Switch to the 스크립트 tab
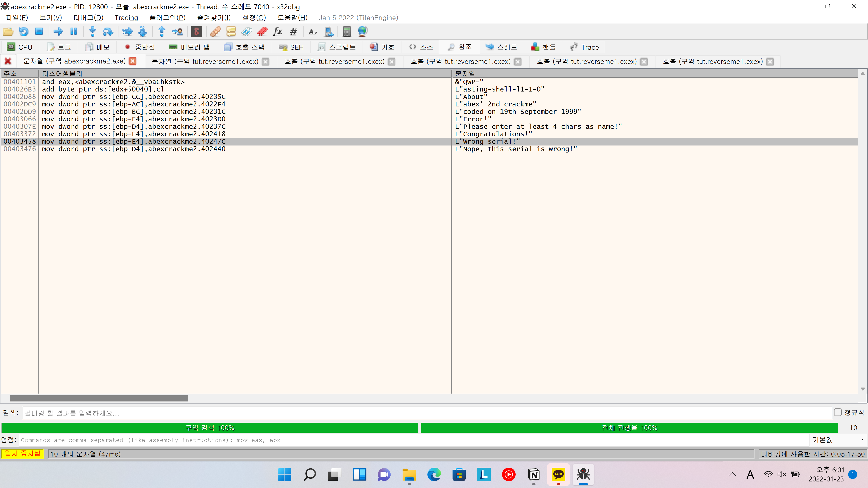 pos(337,47)
